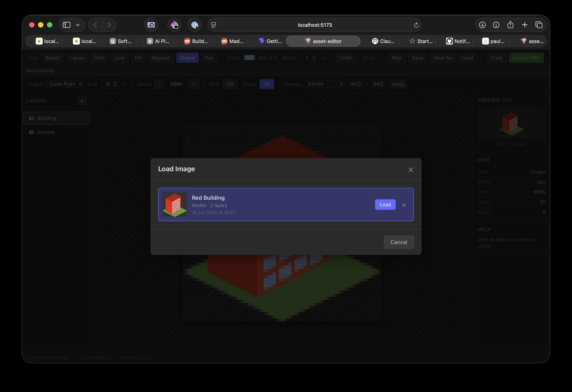Click the Share icon in Safari toolbar
This screenshot has height=392, width=572.
(x=510, y=25)
